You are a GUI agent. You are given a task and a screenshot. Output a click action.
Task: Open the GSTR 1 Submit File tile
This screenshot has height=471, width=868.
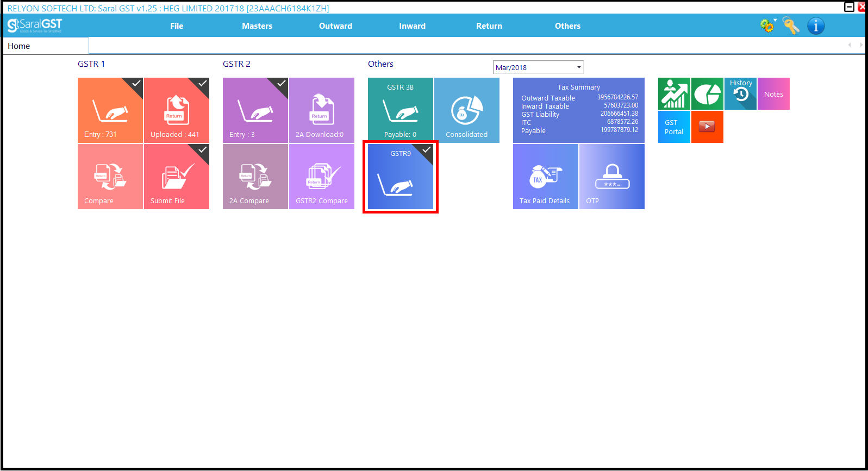(176, 177)
